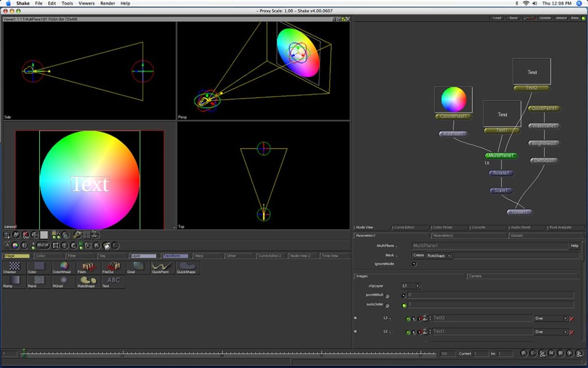Select the Text node tool
This screenshot has height=368, width=588.
113,280
